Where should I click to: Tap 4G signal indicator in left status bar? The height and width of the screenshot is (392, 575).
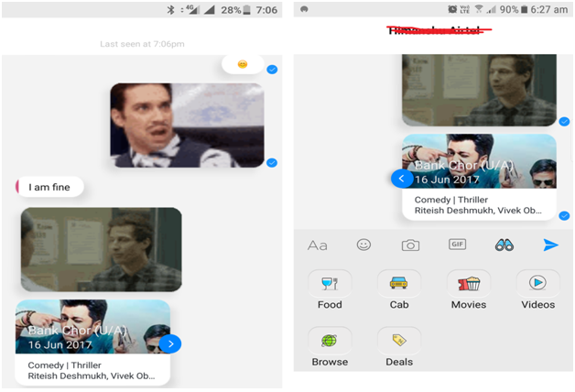[192, 9]
